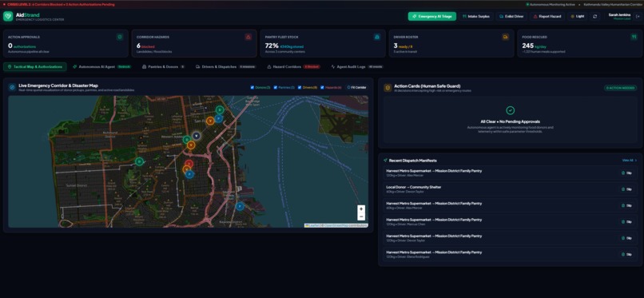Open Slip for the 120kg Alex Mercer dispatch

click(626, 173)
